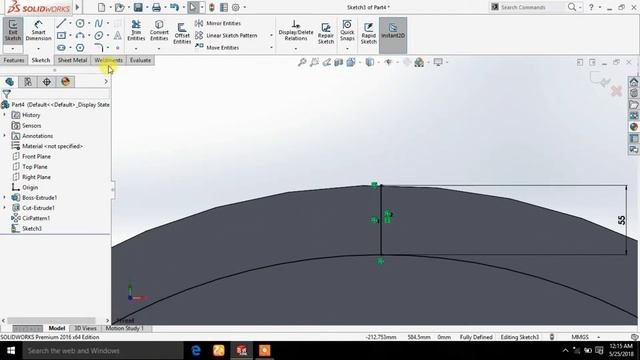640x360 pixels.
Task: Run Repair Sketch
Action: click(326, 33)
